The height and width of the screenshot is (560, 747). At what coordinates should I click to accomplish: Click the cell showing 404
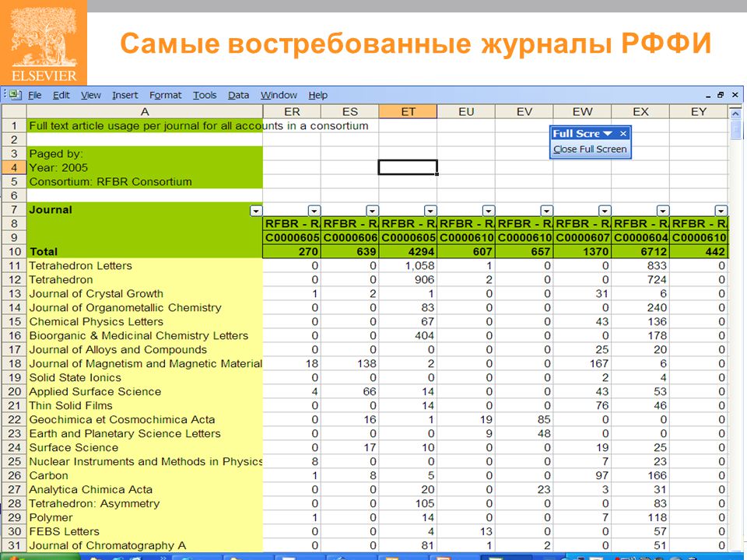(409, 336)
